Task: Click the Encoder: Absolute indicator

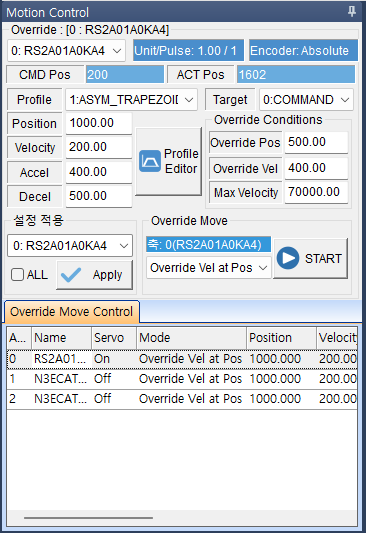Action: coord(303,51)
